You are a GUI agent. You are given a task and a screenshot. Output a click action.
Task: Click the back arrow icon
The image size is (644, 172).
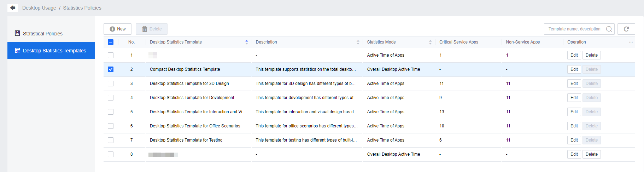pyautogui.click(x=13, y=8)
